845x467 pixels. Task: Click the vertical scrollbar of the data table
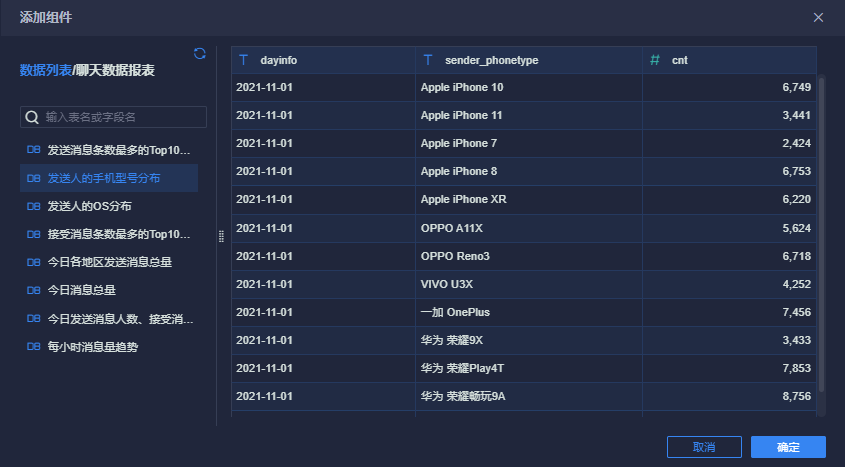coord(821,234)
